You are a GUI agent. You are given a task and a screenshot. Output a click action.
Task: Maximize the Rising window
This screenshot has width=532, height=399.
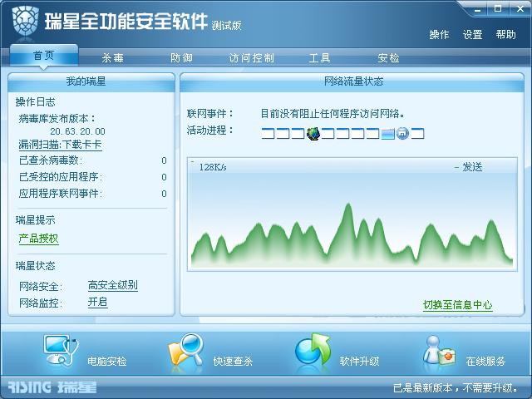tap(498, 9)
